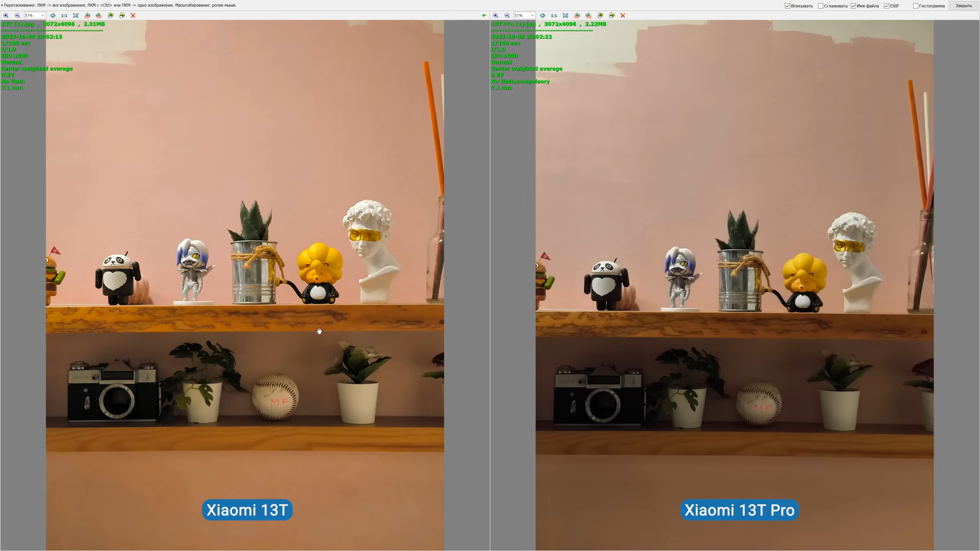Click the "2023-10-06 23:02:13" timestamp
Viewport: 980px width, 551px height.
click(32, 37)
